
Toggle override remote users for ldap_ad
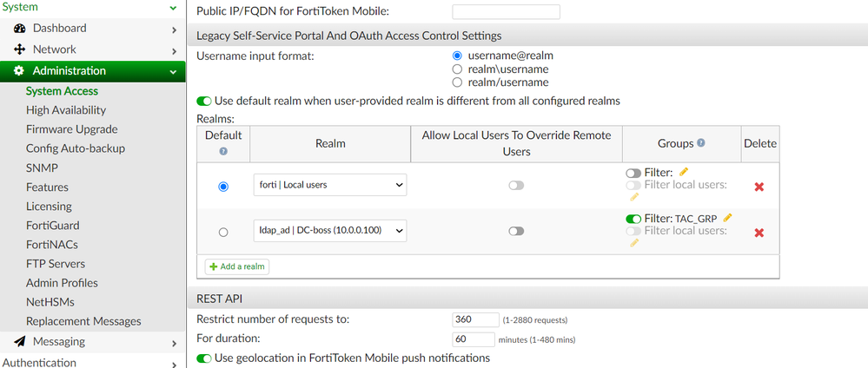pyautogui.click(x=516, y=232)
